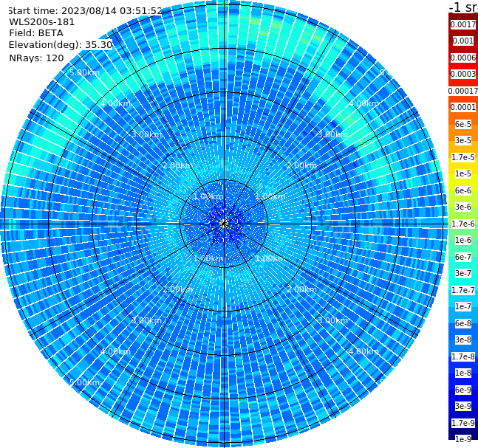Select the 6e-6 colorbar label
This screenshot has height=448, width=478.
(463, 190)
